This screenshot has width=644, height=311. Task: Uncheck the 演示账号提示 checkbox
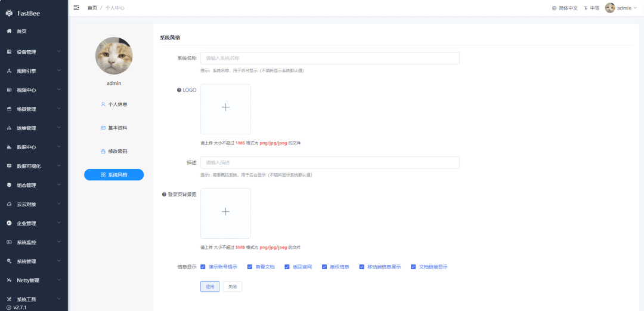[x=203, y=267]
